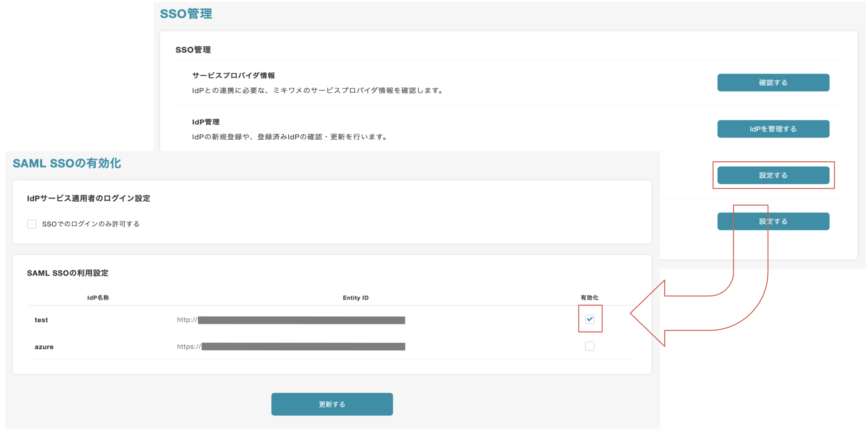The image size is (868, 434).
Task: Click the IdP管理 section heading
Action: [206, 122]
